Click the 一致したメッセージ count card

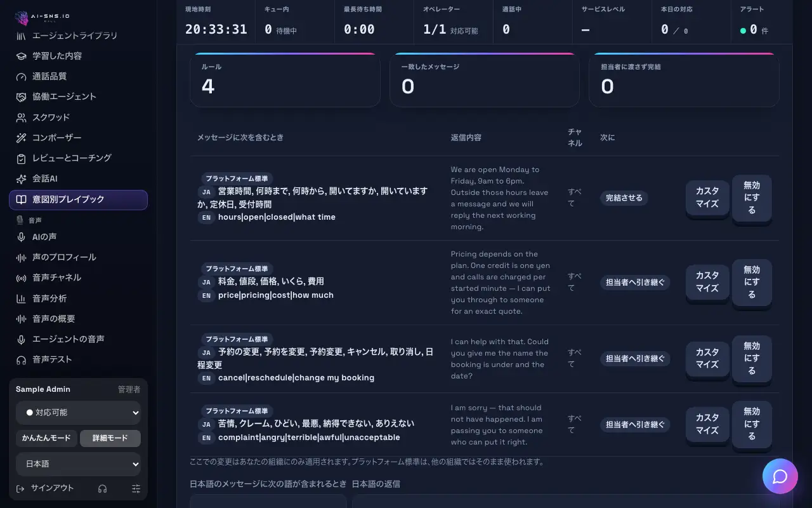(485, 80)
